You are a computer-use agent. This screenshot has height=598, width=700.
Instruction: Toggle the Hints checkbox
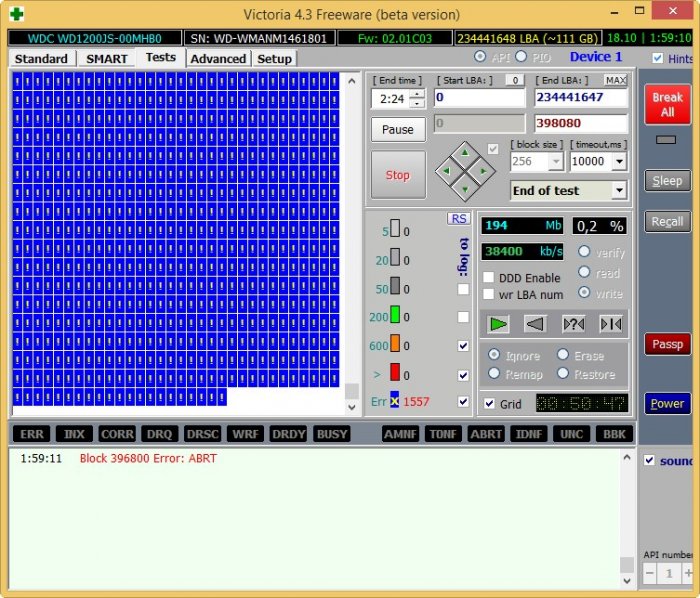657,58
